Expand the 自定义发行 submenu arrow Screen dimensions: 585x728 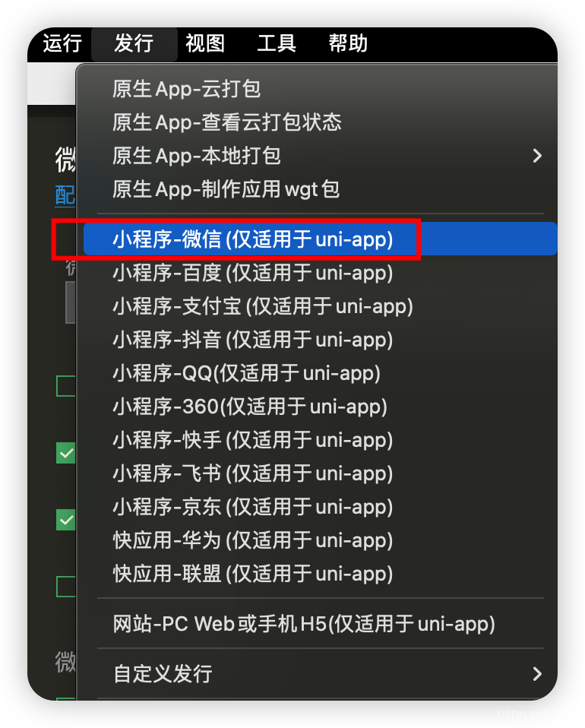coord(537,674)
